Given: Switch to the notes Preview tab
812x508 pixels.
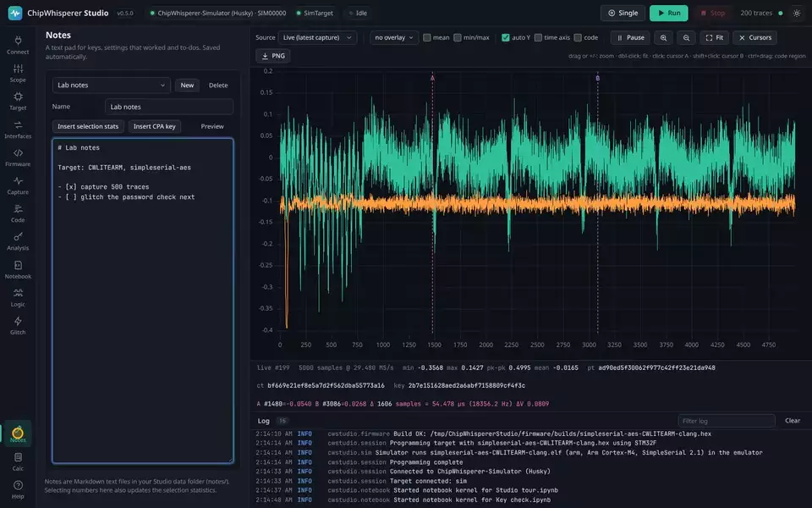Looking at the screenshot, I should click(x=212, y=126).
